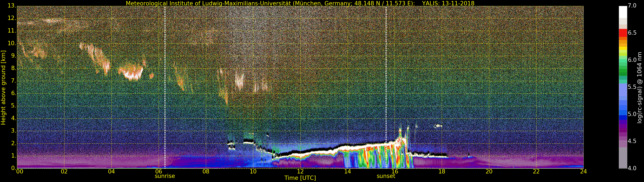Click the 16 time tick label
The image size is (644, 182).
[x=395, y=172]
